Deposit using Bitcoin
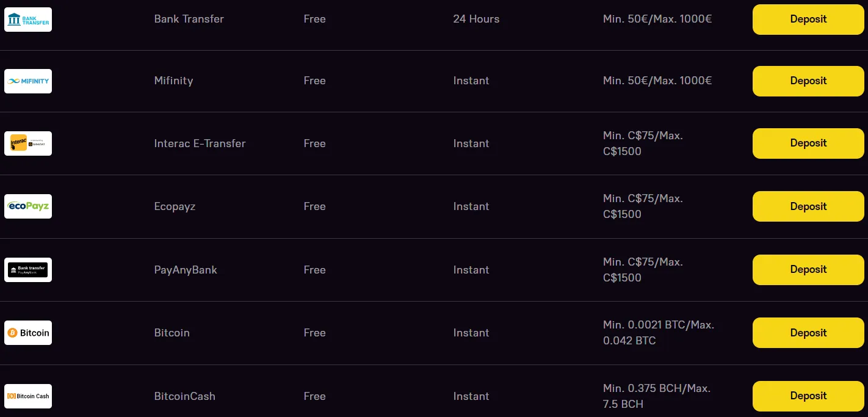 tap(808, 333)
